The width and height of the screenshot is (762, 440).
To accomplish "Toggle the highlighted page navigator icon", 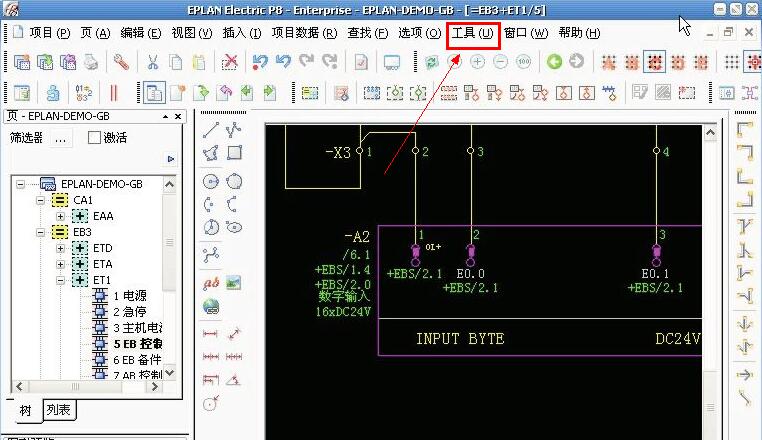I will point(154,92).
